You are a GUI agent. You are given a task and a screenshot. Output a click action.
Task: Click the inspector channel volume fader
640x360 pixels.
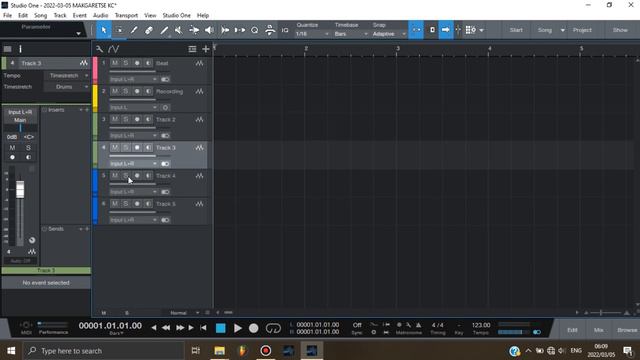tap(20, 190)
